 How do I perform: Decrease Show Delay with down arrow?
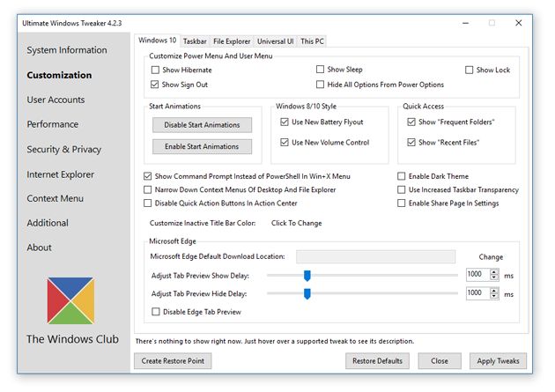click(x=494, y=277)
